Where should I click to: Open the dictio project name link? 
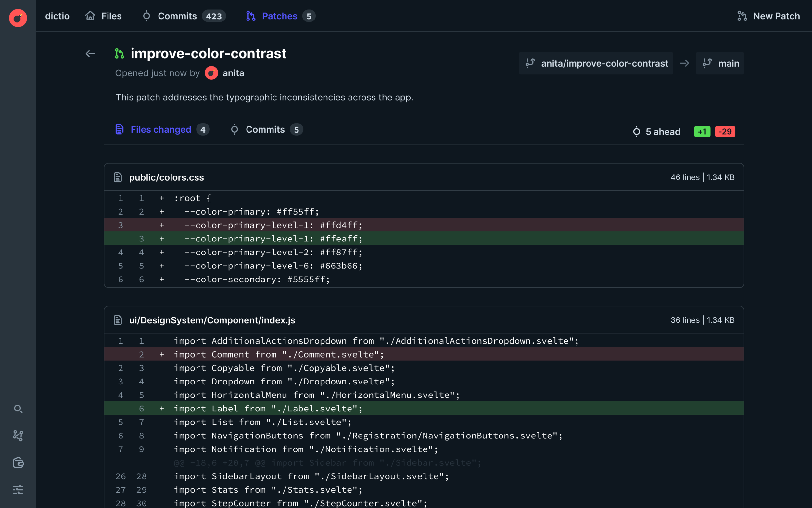coord(57,16)
